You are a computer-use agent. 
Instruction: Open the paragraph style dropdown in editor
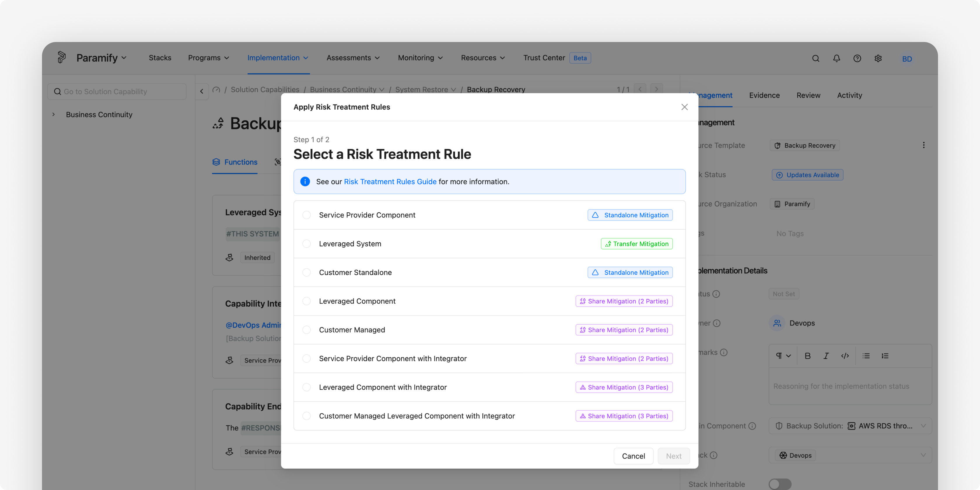pyautogui.click(x=783, y=356)
